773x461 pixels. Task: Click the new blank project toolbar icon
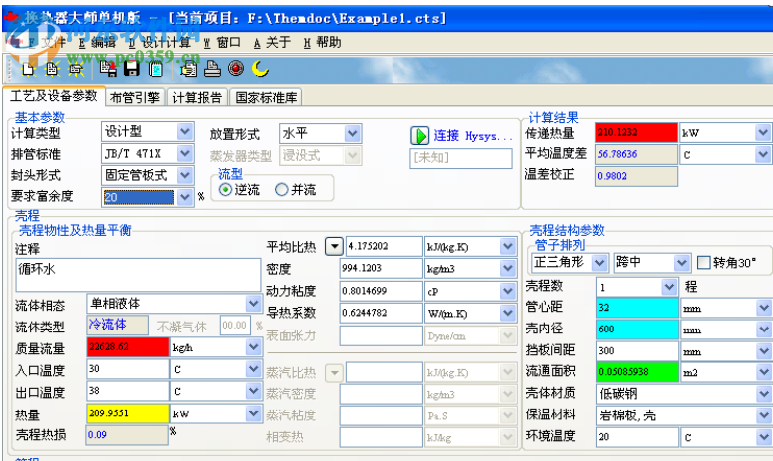point(29,69)
